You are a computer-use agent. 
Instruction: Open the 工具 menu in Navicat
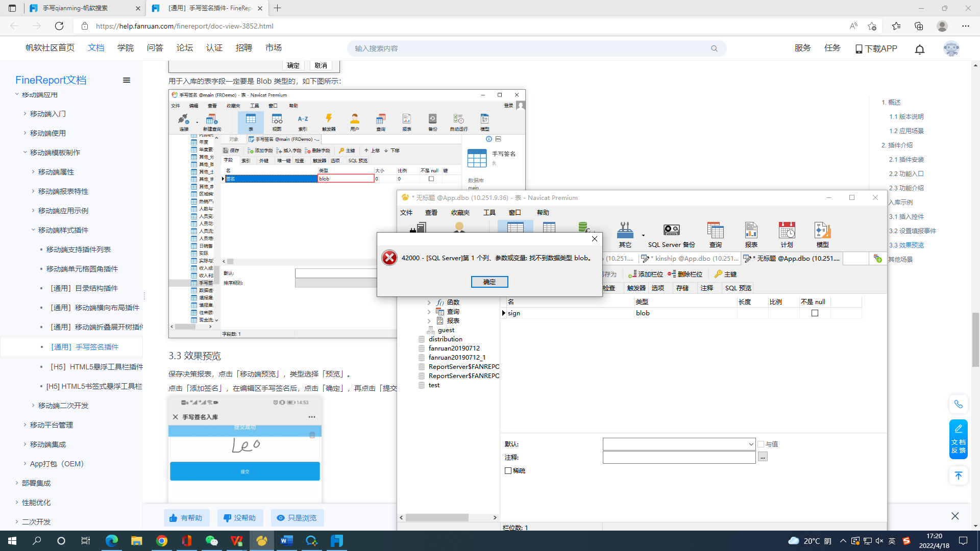(489, 212)
